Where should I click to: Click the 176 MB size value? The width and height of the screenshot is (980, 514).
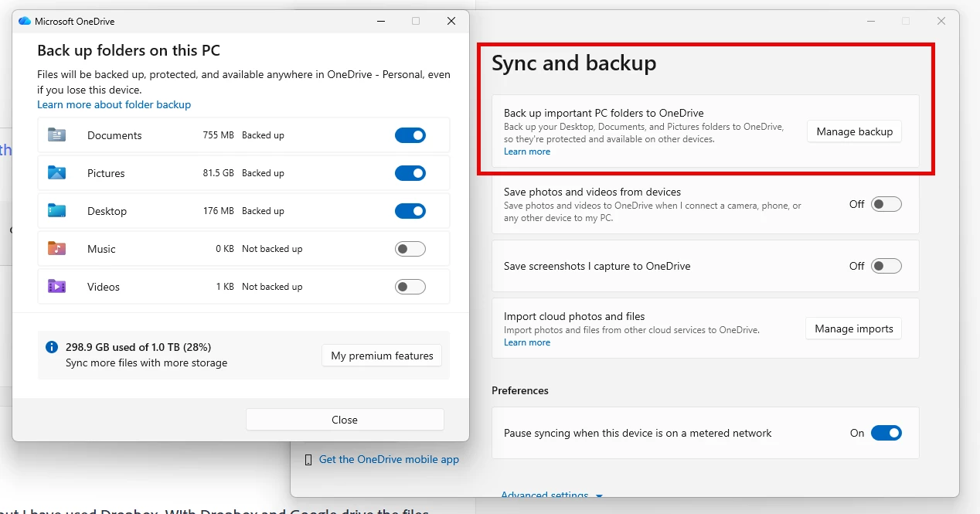(x=218, y=211)
